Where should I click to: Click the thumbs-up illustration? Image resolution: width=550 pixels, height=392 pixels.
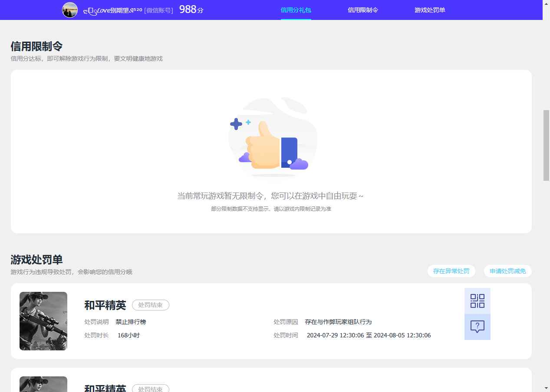click(x=273, y=137)
